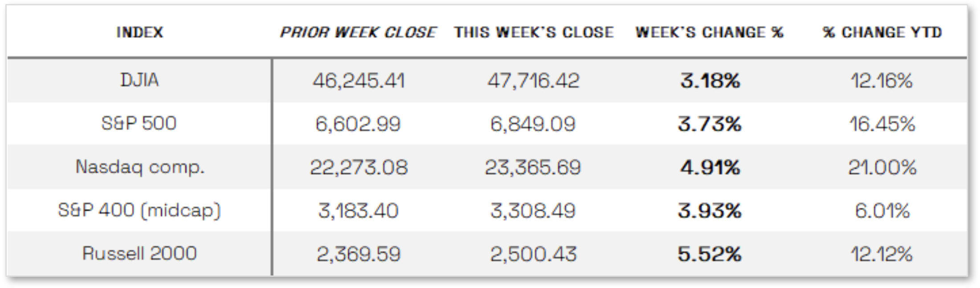
Task: Click the INDEX column header
Action: [139, 32]
